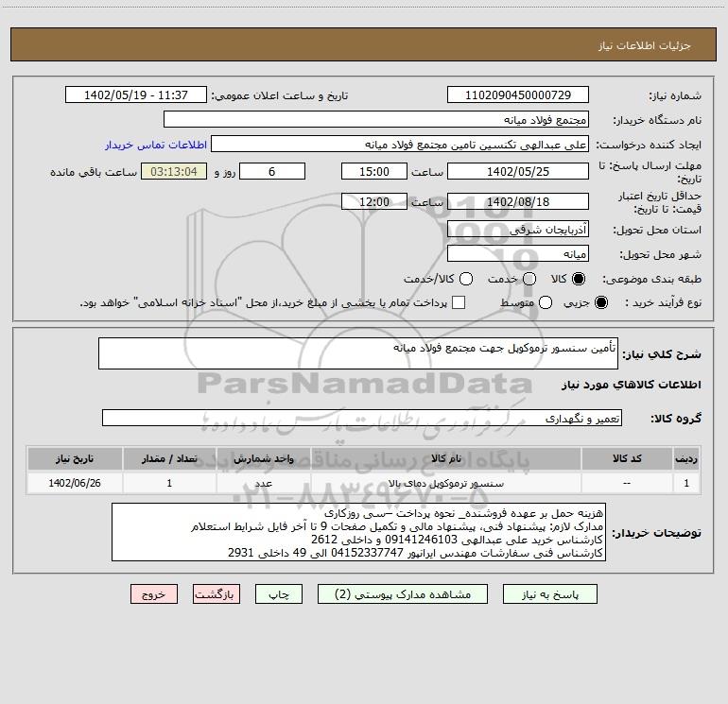Open the اطلاعات تماس خریدار link

[x=156, y=145]
